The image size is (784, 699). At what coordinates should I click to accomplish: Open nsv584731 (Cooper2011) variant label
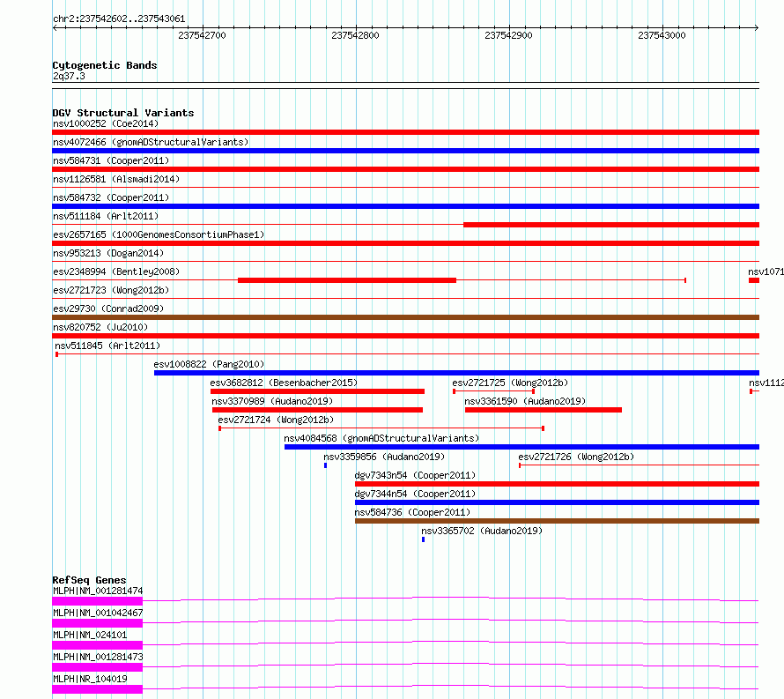(x=111, y=160)
